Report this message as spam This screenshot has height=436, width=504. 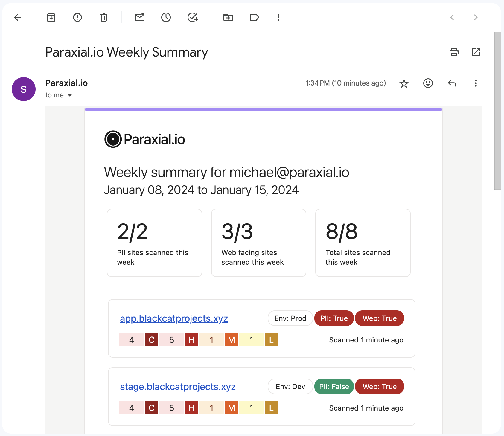(x=77, y=17)
